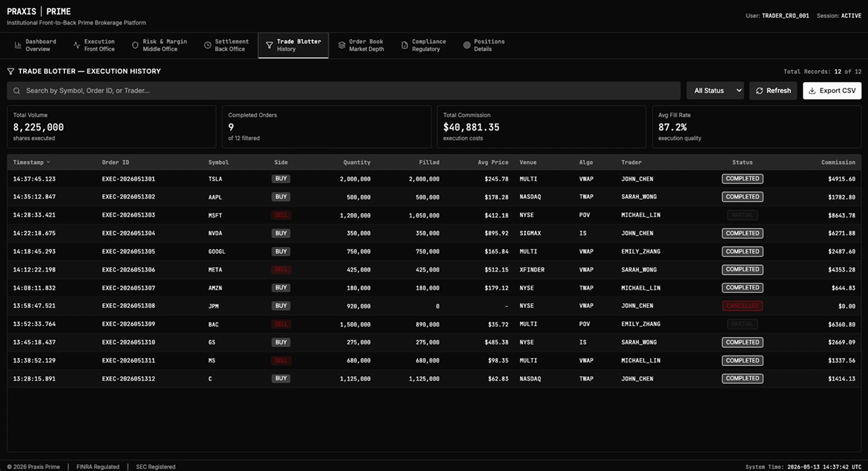Click the Symbol column header

click(x=218, y=163)
